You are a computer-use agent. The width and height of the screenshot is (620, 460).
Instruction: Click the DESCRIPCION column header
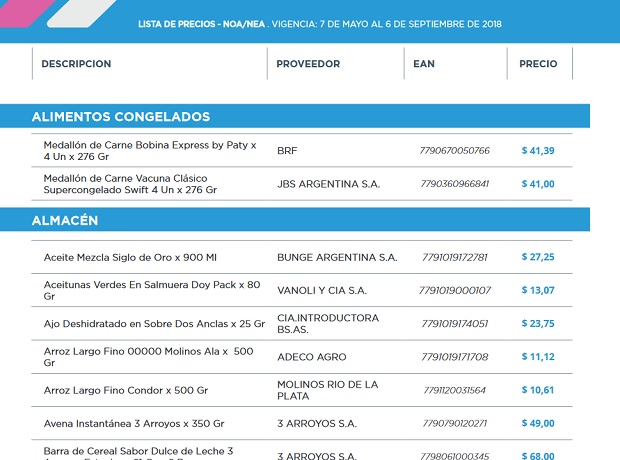pos(76,64)
